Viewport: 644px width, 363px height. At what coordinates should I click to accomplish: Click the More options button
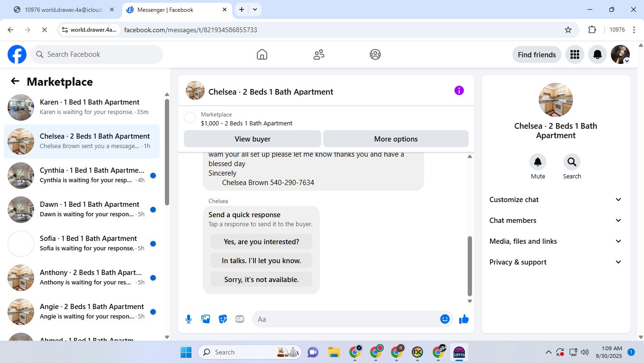tap(396, 139)
